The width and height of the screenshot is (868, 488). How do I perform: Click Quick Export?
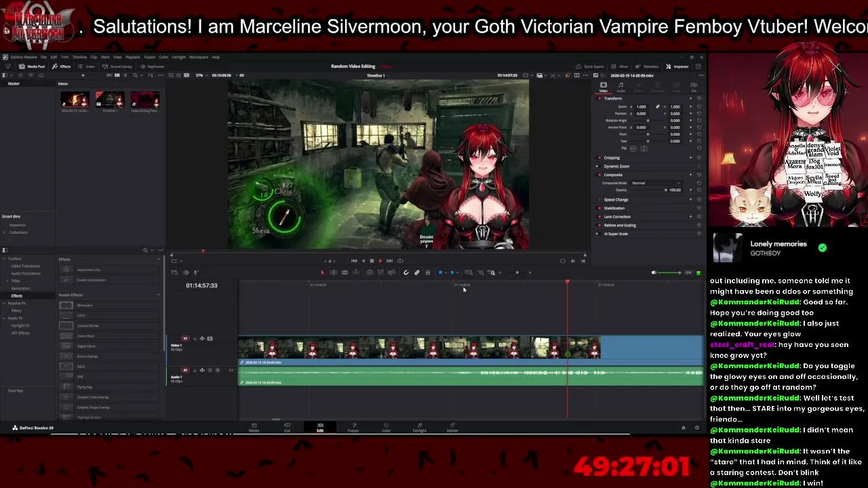coord(590,66)
